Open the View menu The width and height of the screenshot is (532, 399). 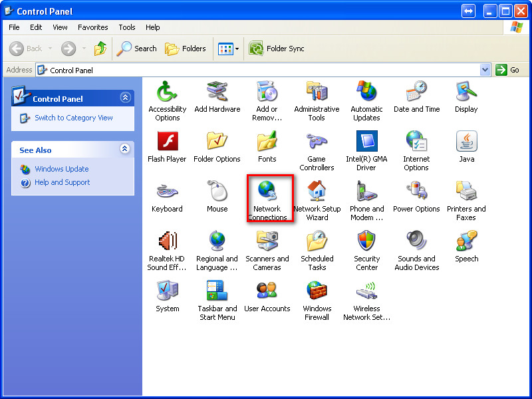point(60,27)
